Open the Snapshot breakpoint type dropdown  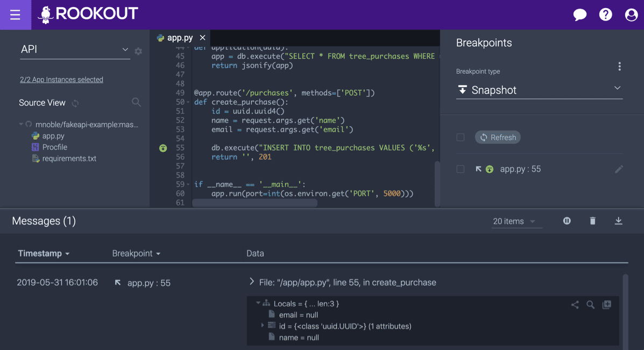tap(539, 90)
